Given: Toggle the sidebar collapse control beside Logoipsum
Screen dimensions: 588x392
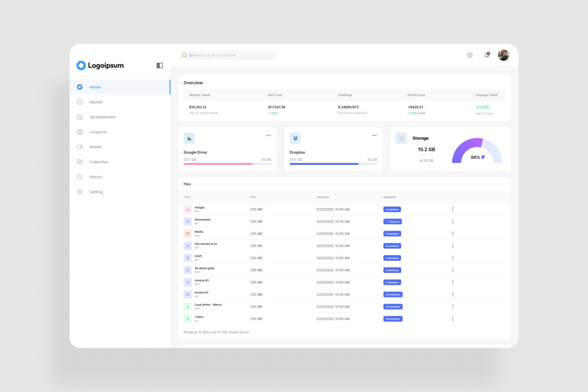Looking at the screenshot, I should [159, 65].
